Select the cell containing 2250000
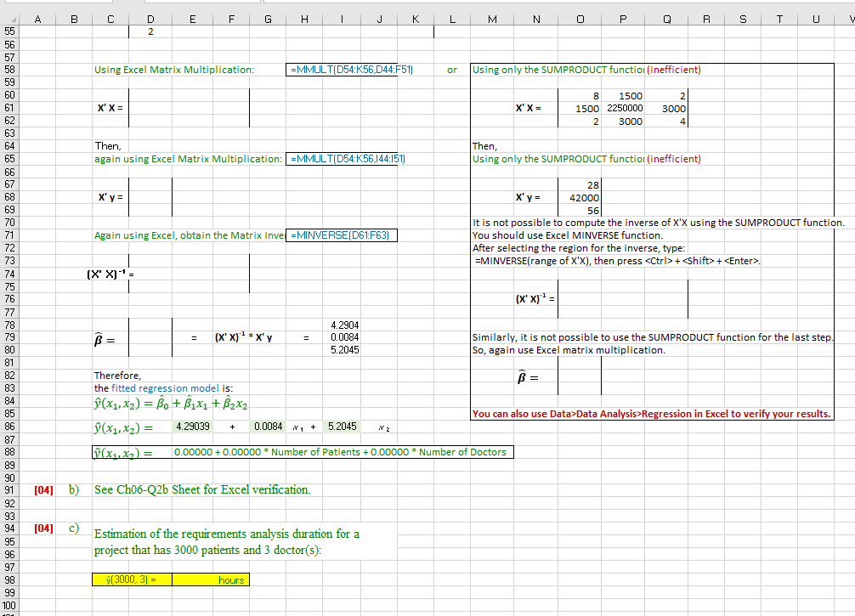Viewport: 855px width, 616px height. (x=625, y=109)
